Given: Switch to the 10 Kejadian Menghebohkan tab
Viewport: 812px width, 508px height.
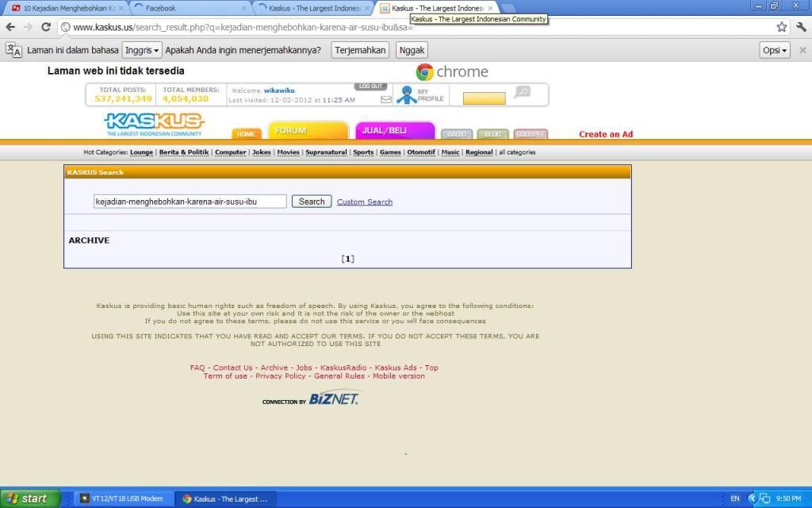Looking at the screenshot, I should click(x=67, y=8).
